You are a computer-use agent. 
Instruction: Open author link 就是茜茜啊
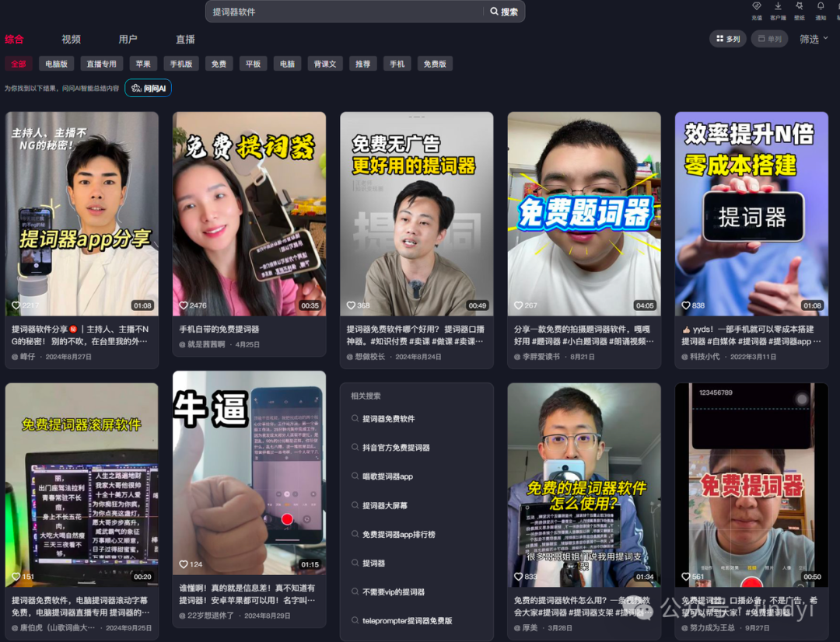click(x=202, y=344)
